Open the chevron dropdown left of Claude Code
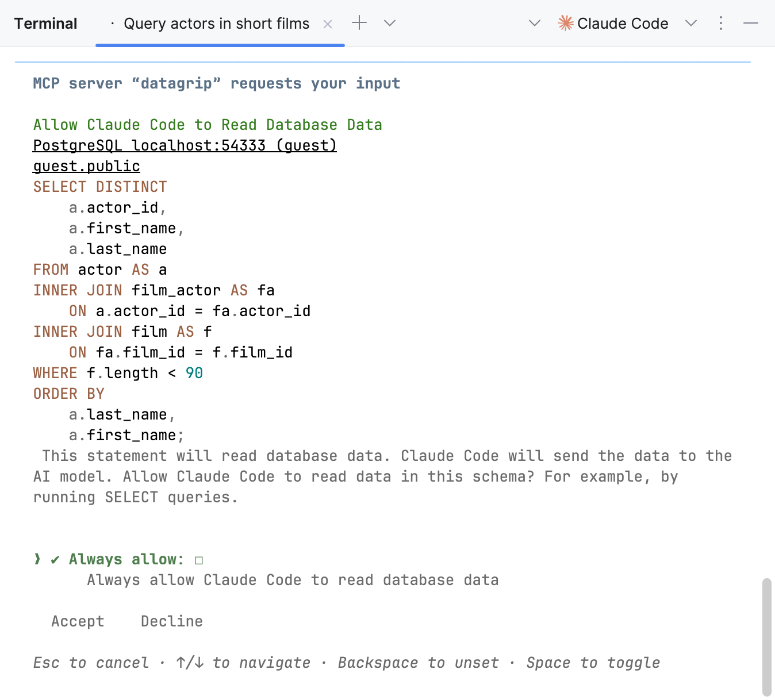This screenshot has width=775, height=700. 535,23
